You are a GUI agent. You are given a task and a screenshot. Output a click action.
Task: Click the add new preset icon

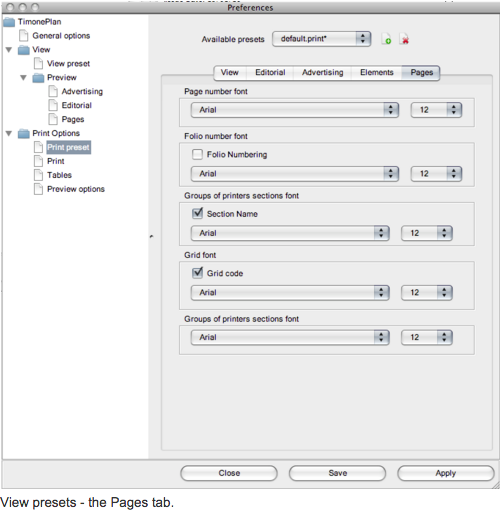(386, 39)
